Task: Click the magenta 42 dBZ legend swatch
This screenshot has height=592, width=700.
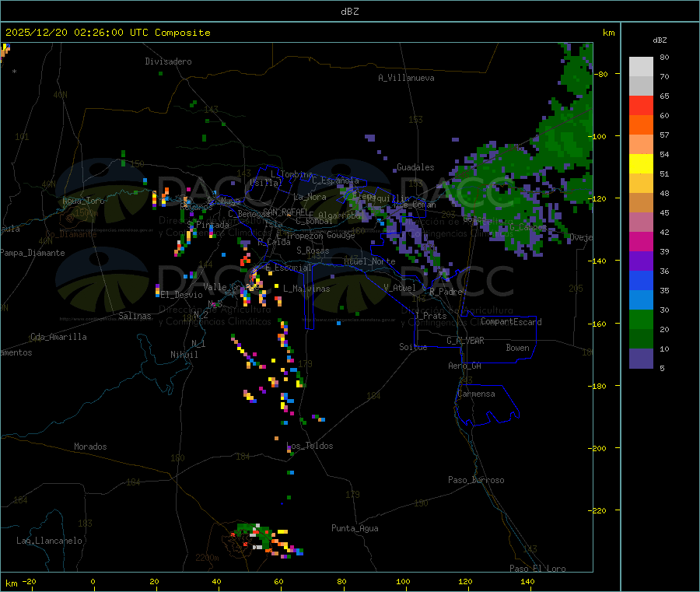Action: click(641, 241)
